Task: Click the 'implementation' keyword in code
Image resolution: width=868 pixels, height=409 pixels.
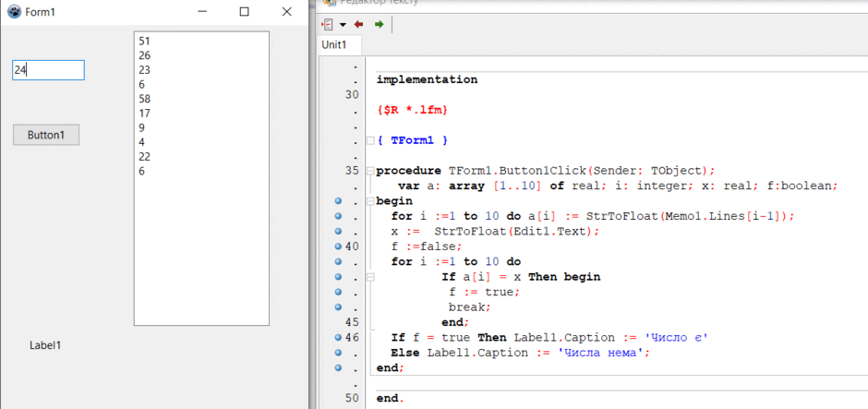Action: tap(427, 79)
